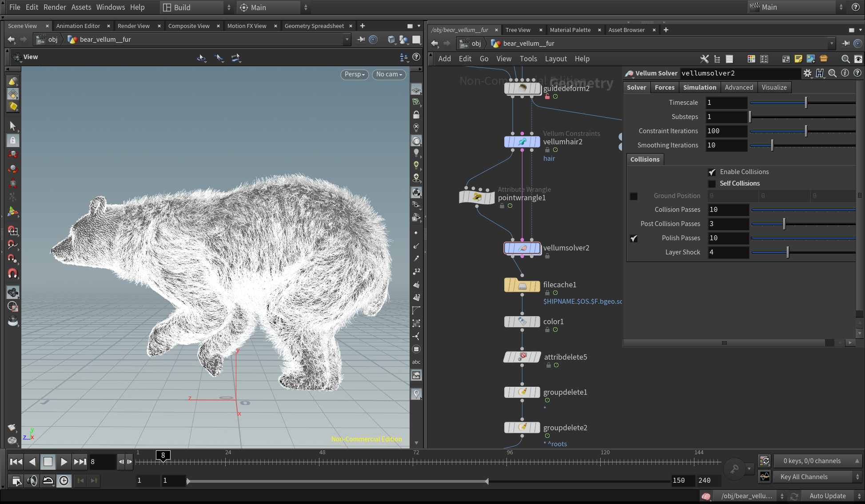
Task: Open the Render menu
Action: 55,7
